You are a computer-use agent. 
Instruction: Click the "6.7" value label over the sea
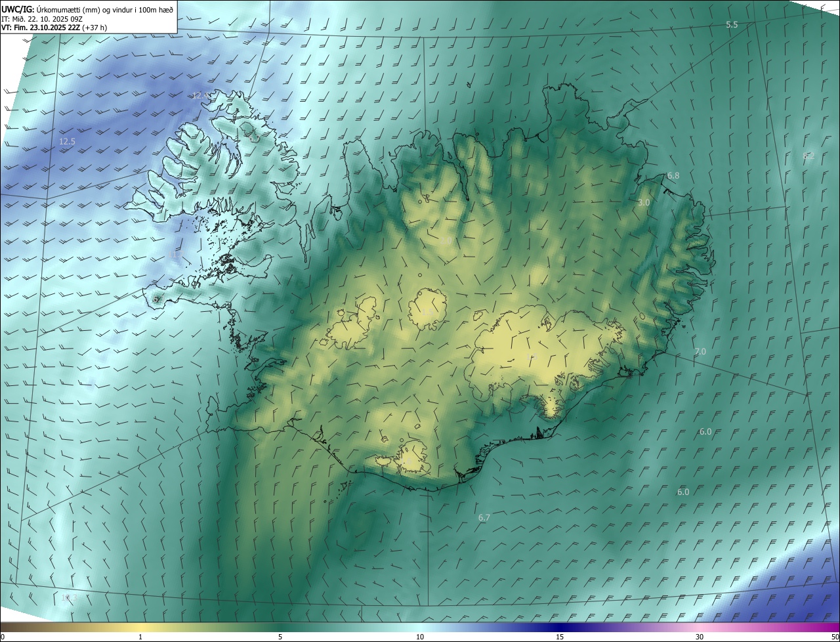(x=484, y=518)
